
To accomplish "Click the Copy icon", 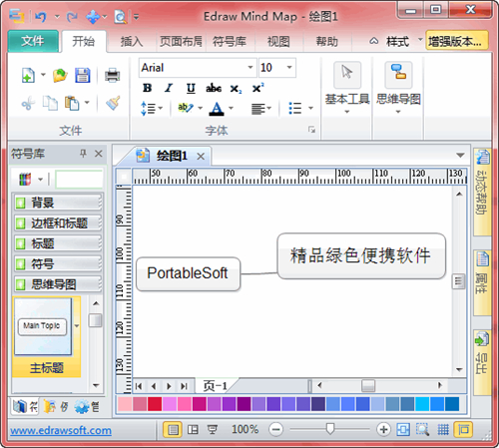I will click(x=50, y=103).
